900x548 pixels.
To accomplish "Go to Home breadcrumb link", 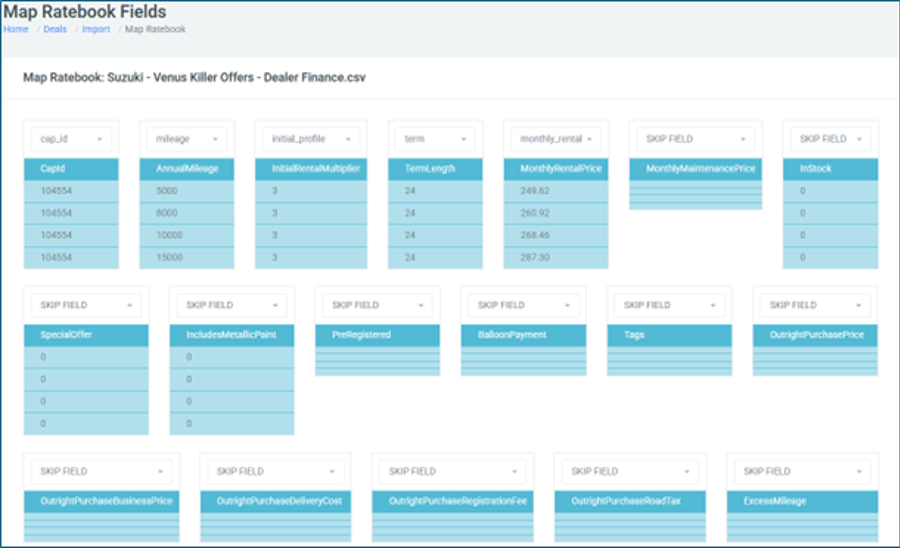I will point(16,30).
